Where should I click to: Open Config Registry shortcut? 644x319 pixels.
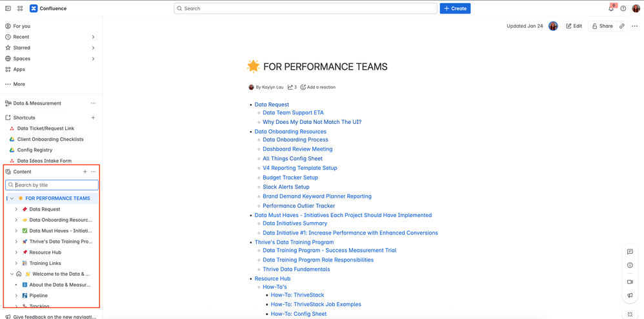(34, 150)
